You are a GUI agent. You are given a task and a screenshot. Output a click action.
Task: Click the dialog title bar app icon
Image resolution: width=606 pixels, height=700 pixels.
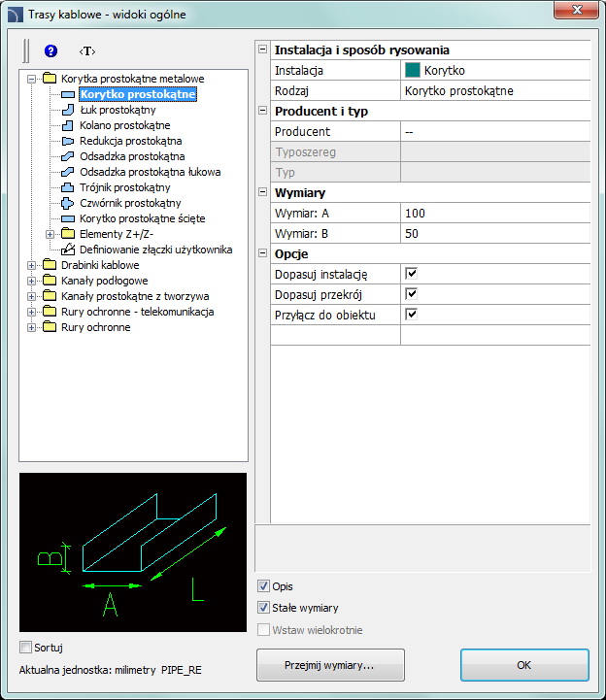pos(16,15)
